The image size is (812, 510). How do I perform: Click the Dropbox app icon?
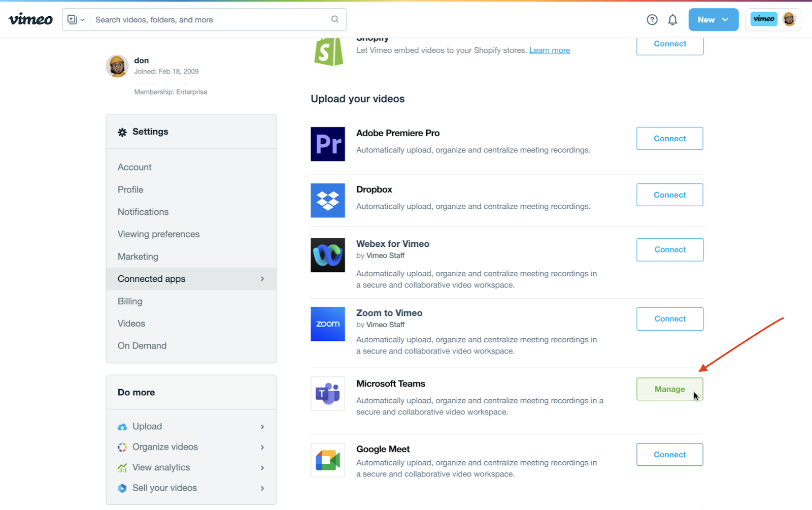pos(328,201)
